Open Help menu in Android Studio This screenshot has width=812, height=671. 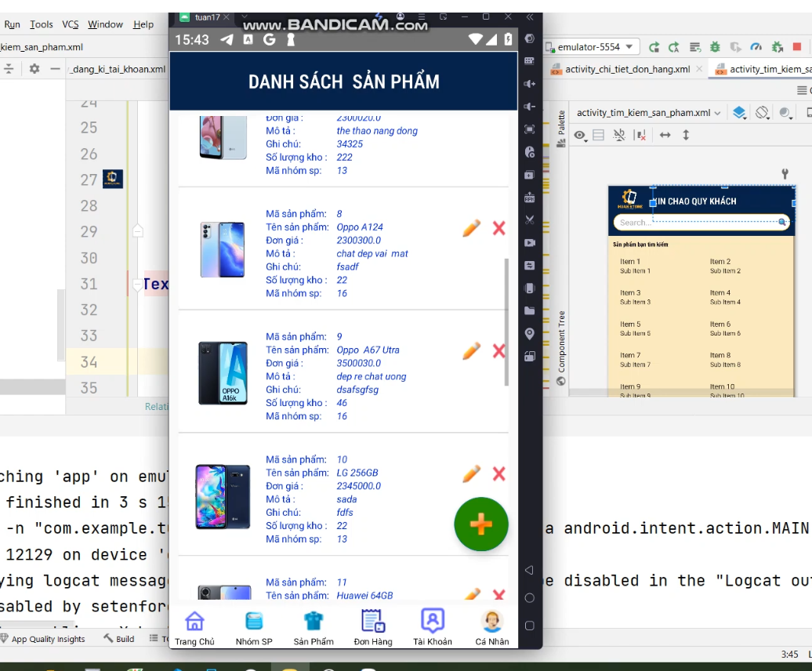click(x=143, y=24)
